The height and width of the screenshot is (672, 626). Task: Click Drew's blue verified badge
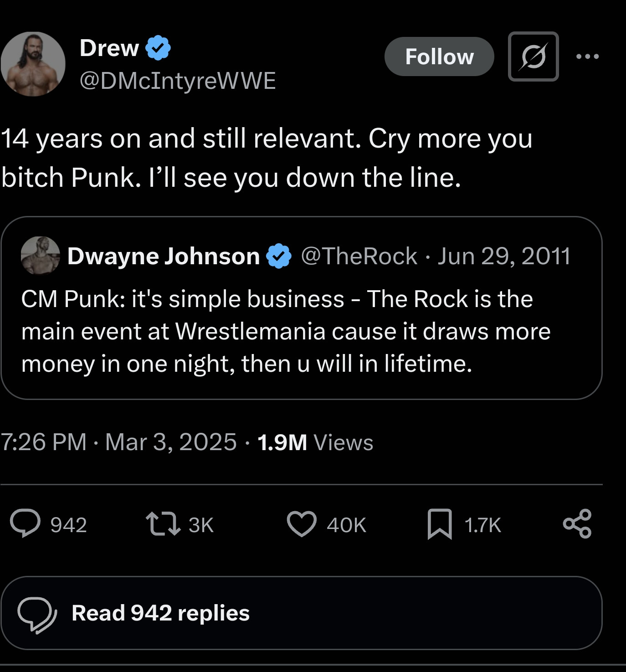click(x=158, y=48)
